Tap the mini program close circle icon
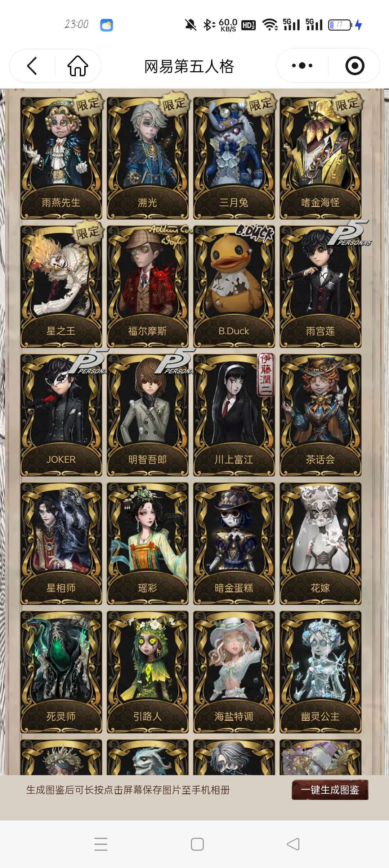This screenshot has height=868, width=389. (355, 65)
